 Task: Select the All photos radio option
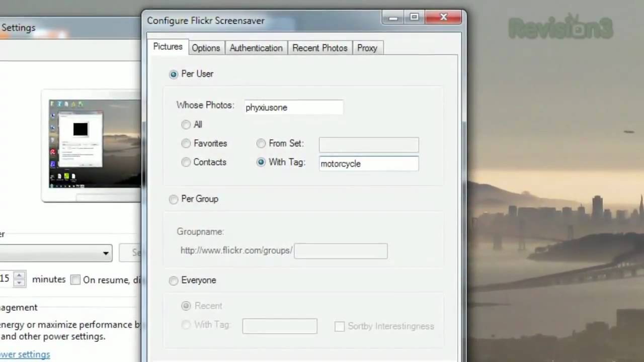(x=186, y=125)
